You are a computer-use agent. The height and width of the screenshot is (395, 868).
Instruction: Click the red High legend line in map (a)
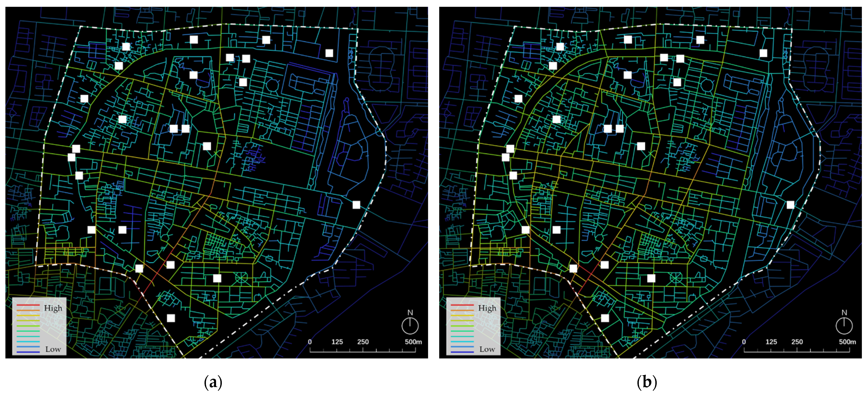click(28, 305)
